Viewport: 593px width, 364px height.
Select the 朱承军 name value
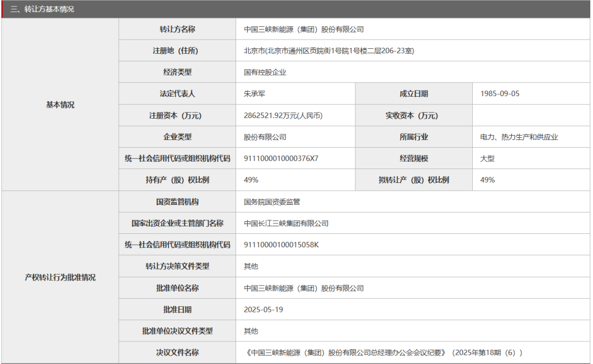coord(255,94)
